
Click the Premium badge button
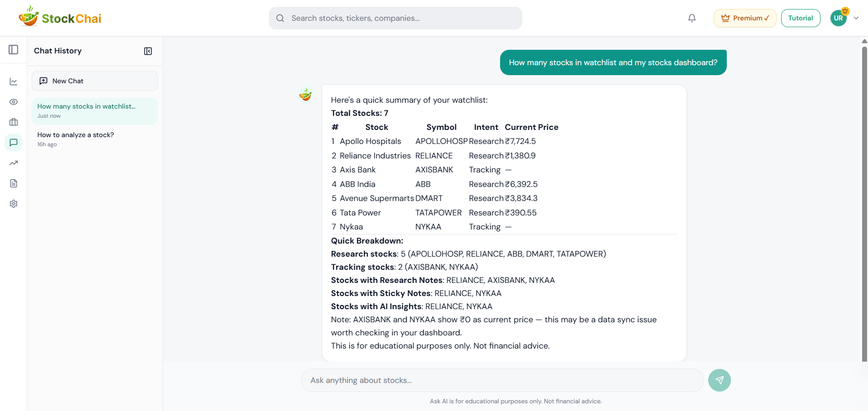pyautogui.click(x=744, y=18)
